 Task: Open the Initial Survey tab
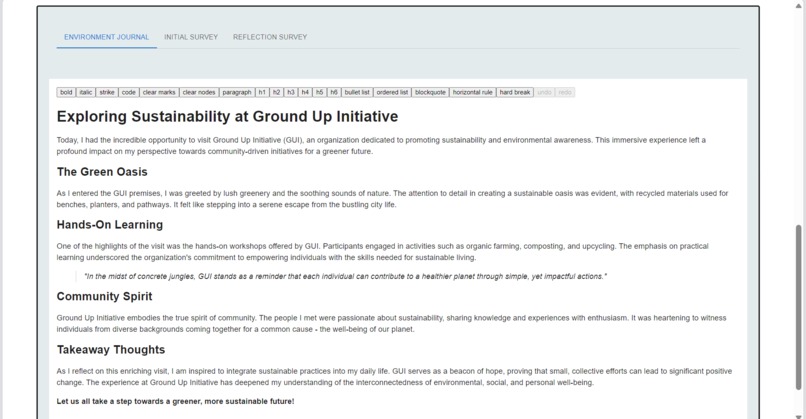click(x=191, y=37)
